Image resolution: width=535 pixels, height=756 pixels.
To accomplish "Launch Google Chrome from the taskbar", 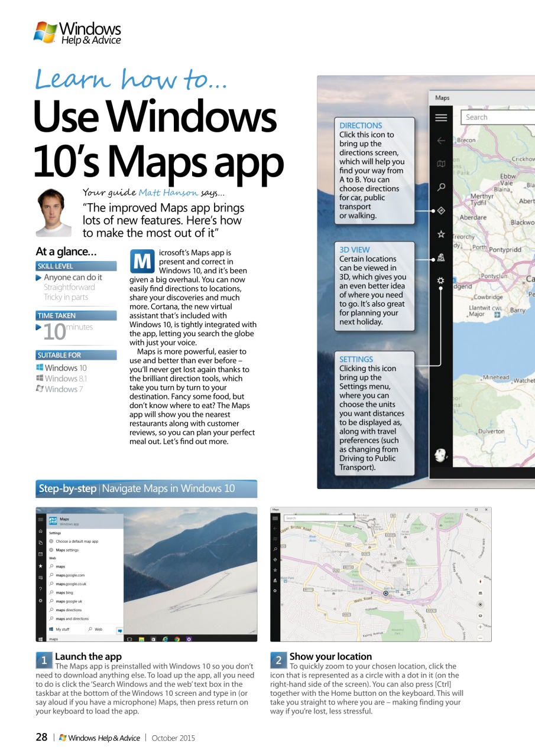I will (177, 639).
